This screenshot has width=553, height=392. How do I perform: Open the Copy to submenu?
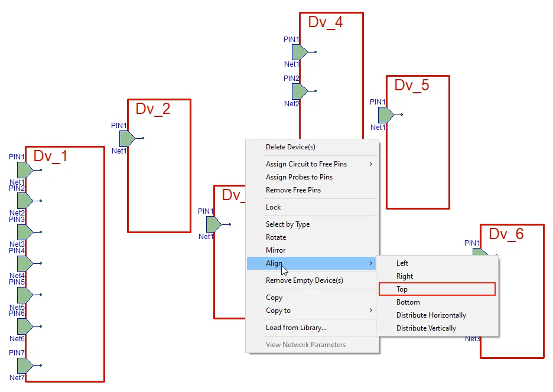(x=370, y=311)
